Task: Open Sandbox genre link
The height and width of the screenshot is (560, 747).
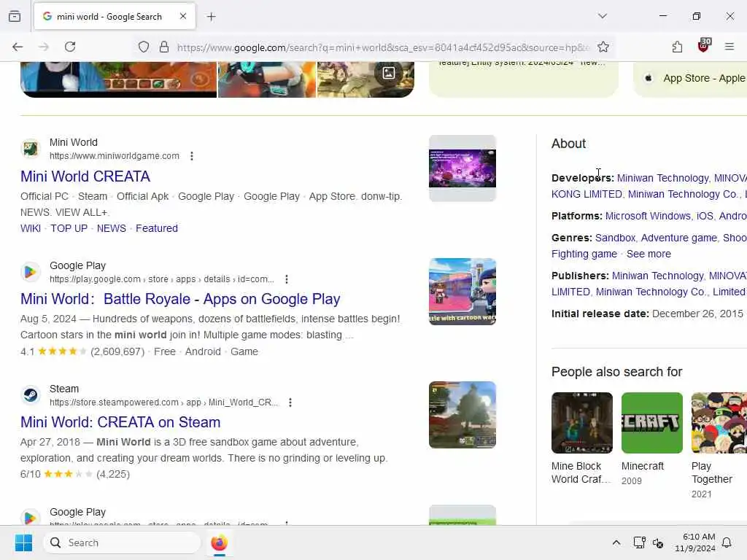Action: pyautogui.click(x=615, y=238)
